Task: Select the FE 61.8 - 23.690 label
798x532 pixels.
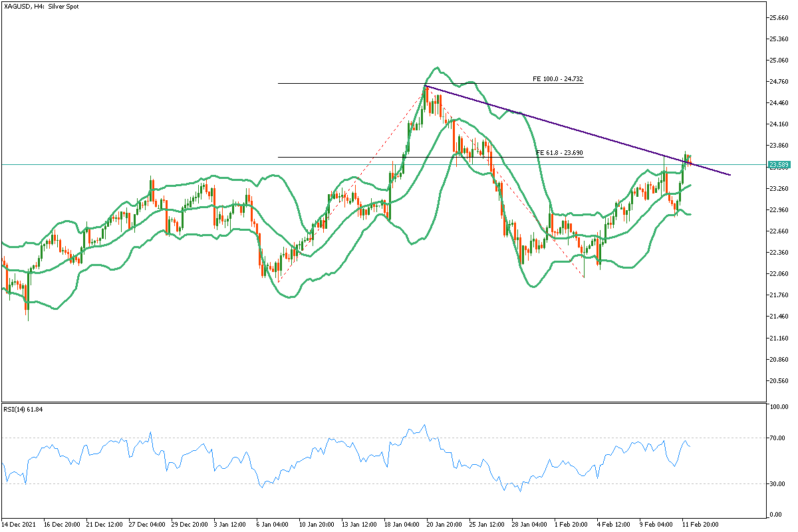Action: pos(559,153)
